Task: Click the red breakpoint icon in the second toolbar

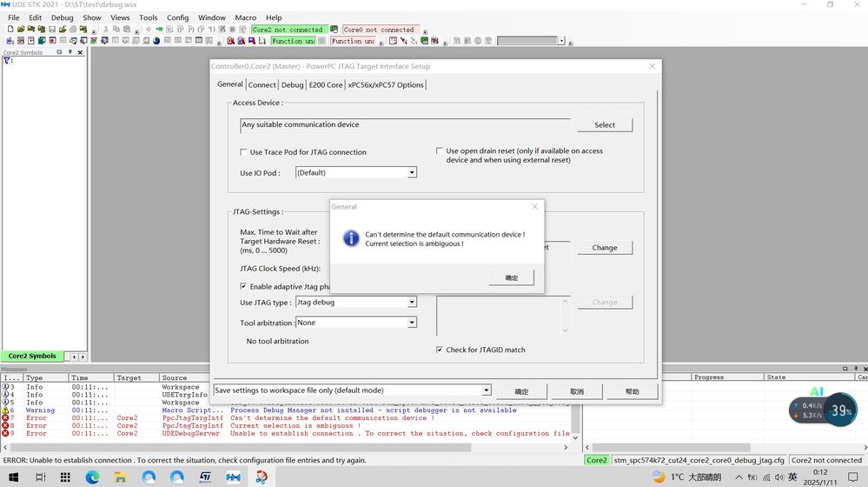Action: point(53,41)
